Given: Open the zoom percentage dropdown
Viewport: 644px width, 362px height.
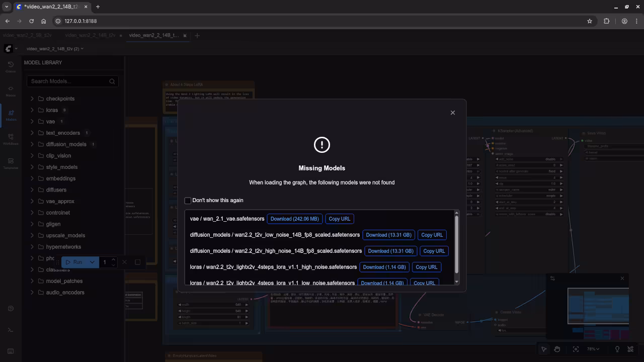Looking at the screenshot, I should tap(593, 349).
